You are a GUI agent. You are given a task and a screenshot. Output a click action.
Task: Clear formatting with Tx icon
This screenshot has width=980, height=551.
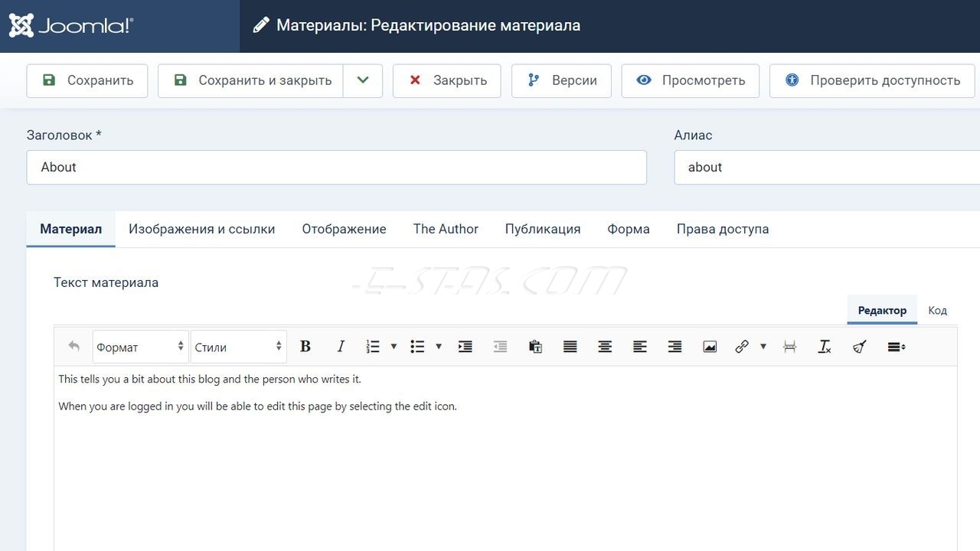825,347
